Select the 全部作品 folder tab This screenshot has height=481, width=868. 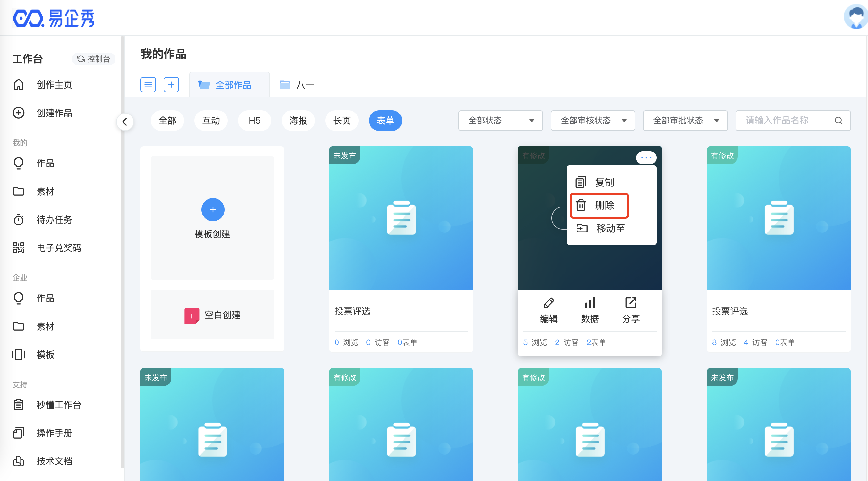[x=229, y=85]
